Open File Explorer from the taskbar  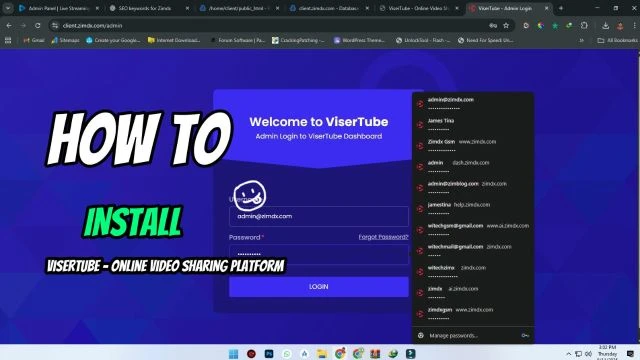click(322, 353)
